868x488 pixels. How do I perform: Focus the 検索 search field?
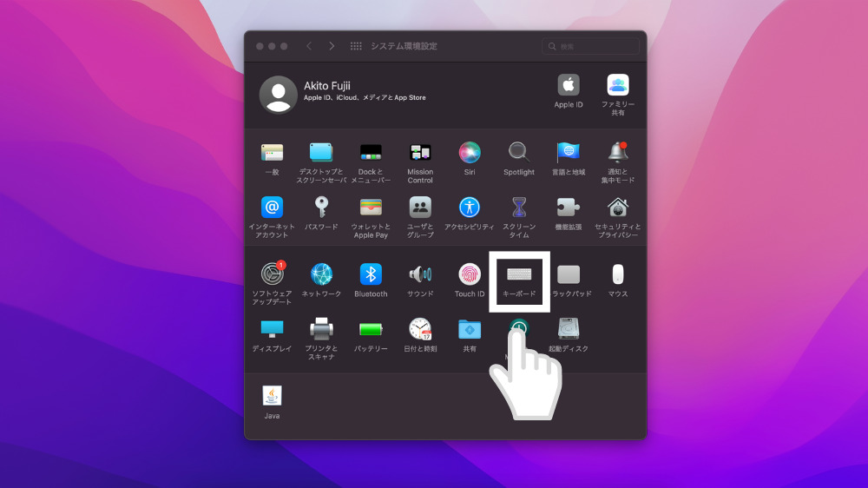click(x=590, y=47)
